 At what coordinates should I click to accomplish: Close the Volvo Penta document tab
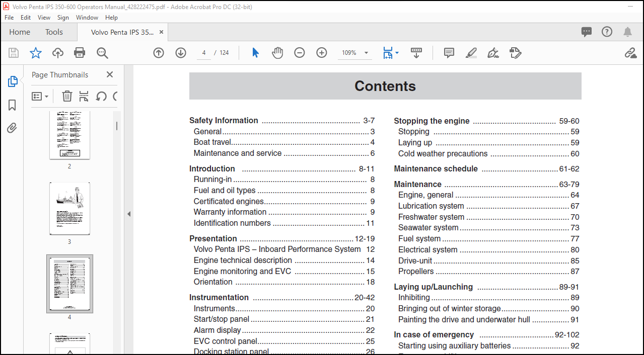point(161,32)
